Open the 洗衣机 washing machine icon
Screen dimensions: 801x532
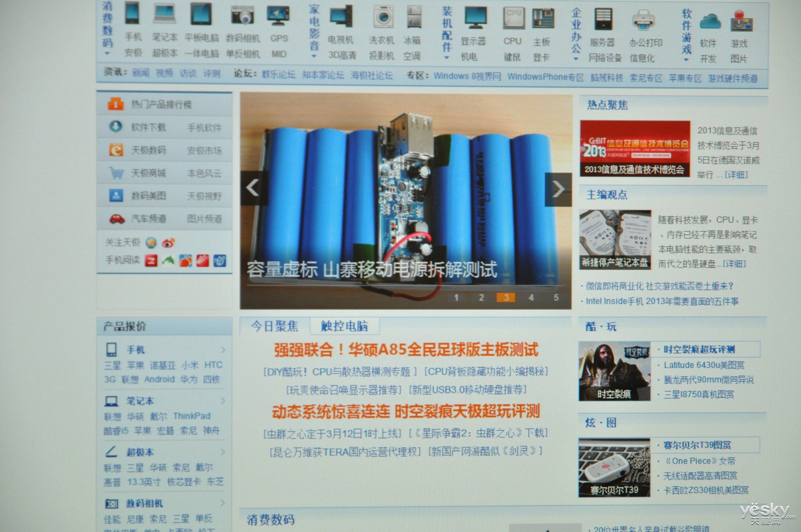click(383, 17)
